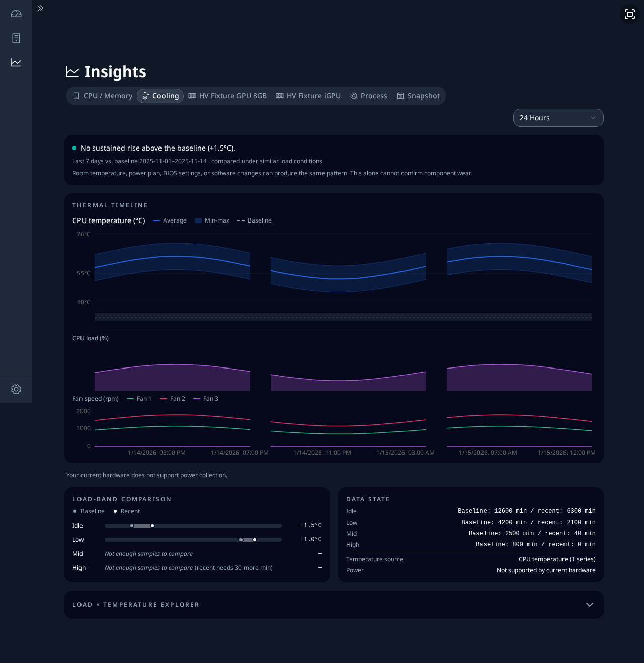The width and height of the screenshot is (644, 663).
Task: Toggle the Min-max legend entry
Action: 212,220
